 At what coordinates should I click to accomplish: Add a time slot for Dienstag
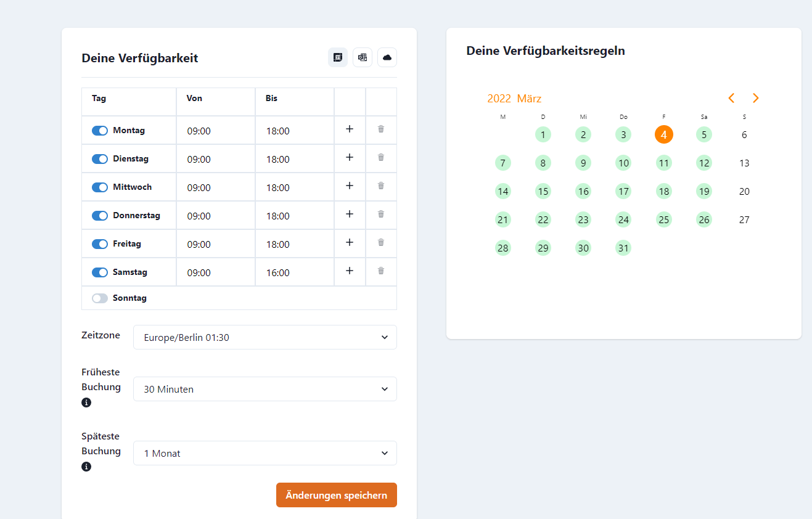(350, 158)
